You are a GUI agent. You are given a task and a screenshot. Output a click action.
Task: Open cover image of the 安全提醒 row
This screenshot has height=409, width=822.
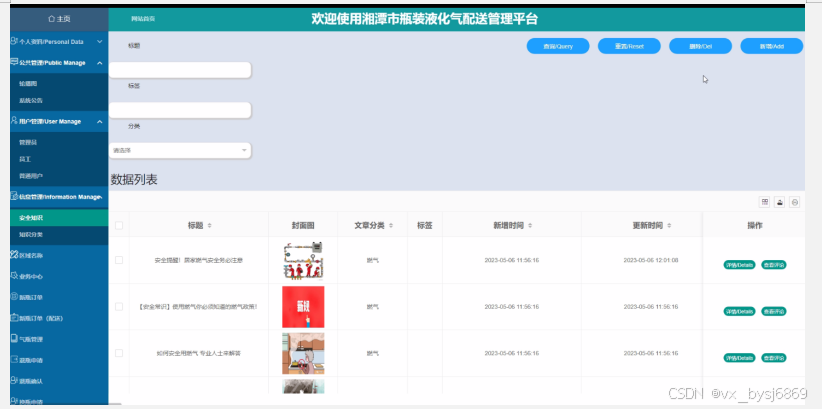(303, 260)
